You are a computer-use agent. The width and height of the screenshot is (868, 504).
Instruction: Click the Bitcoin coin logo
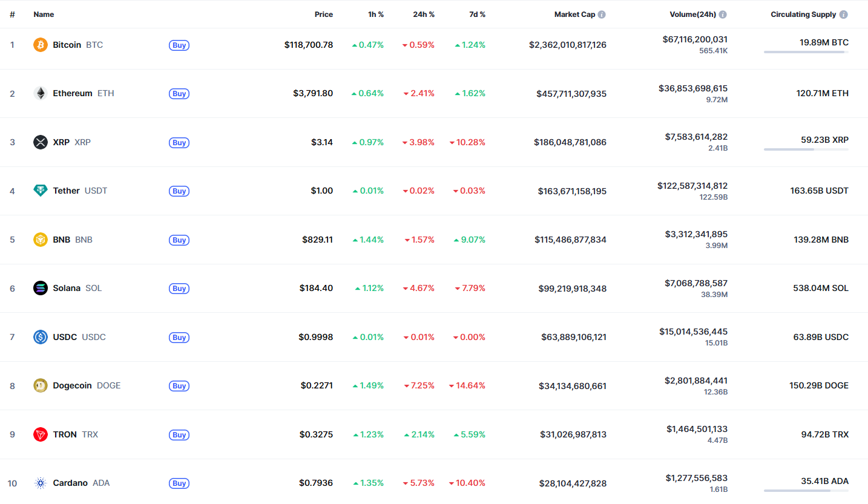tap(41, 45)
